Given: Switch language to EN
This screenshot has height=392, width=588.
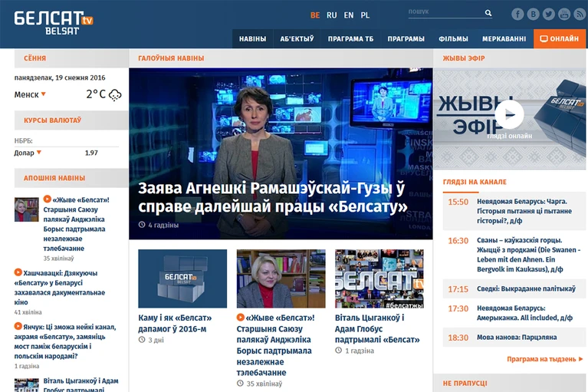Looking at the screenshot, I should [x=349, y=15].
